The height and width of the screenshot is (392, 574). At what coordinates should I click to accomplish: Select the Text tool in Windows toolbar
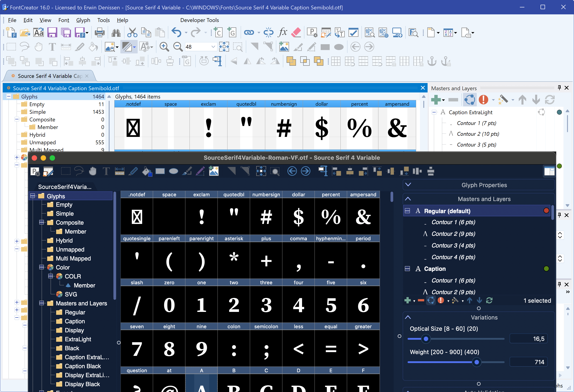pos(52,47)
